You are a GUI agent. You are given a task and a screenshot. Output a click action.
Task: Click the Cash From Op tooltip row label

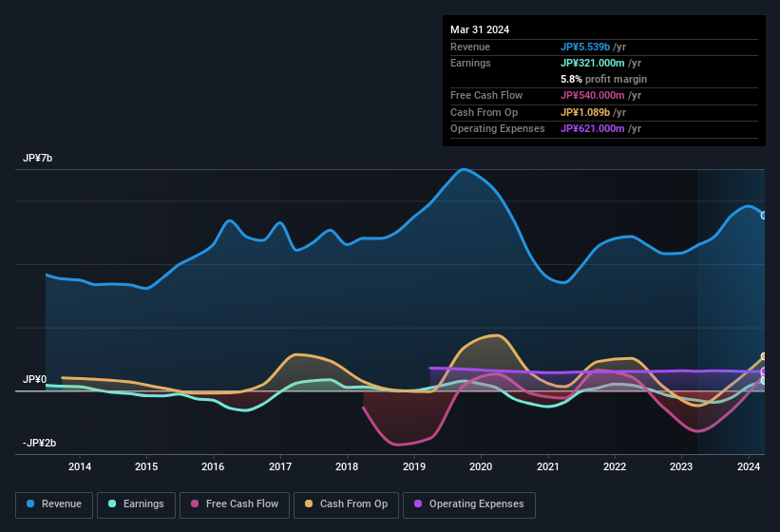484,112
